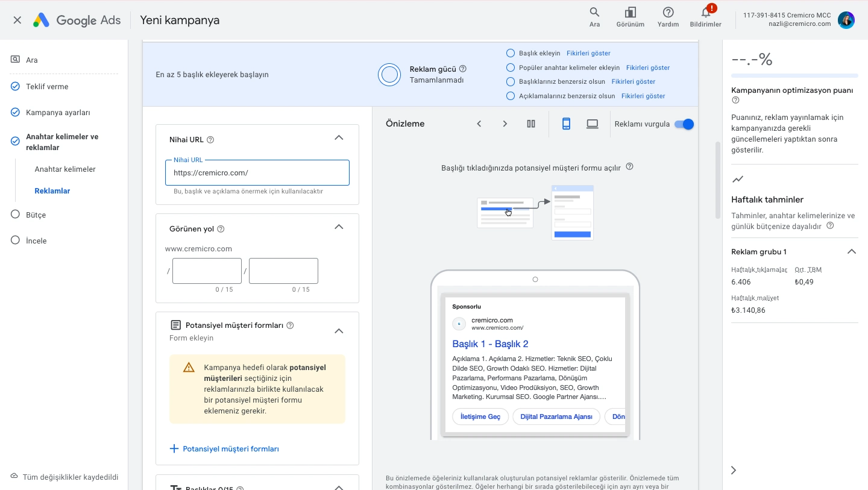Show the previous ad preview with the left arrow
Image resolution: width=868 pixels, height=490 pixels.
(x=479, y=124)
